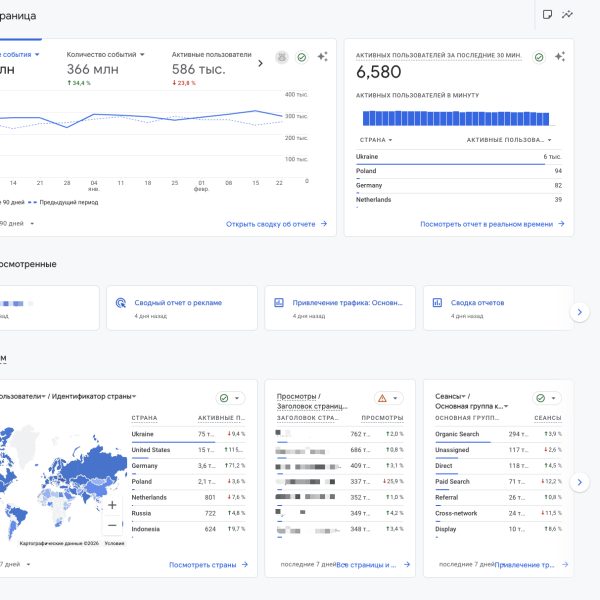Open Insights sparkline icon at top right

click(x=568, y=15)
